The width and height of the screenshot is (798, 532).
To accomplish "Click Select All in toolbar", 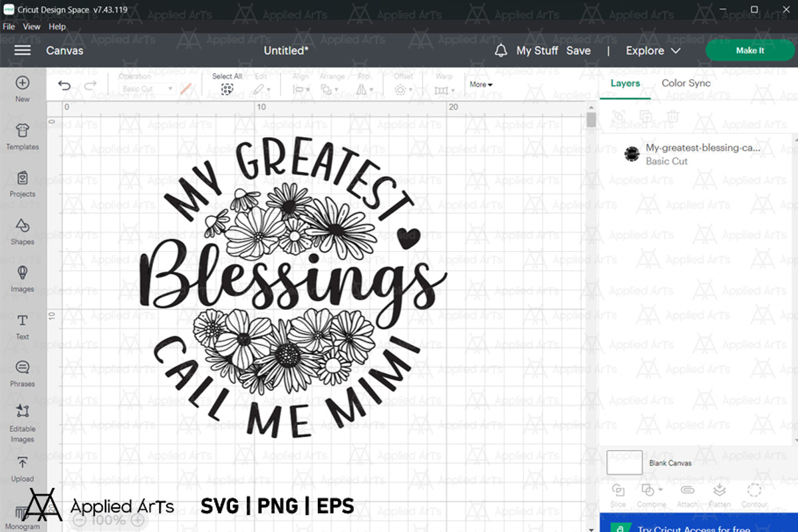I will [227, 88].
